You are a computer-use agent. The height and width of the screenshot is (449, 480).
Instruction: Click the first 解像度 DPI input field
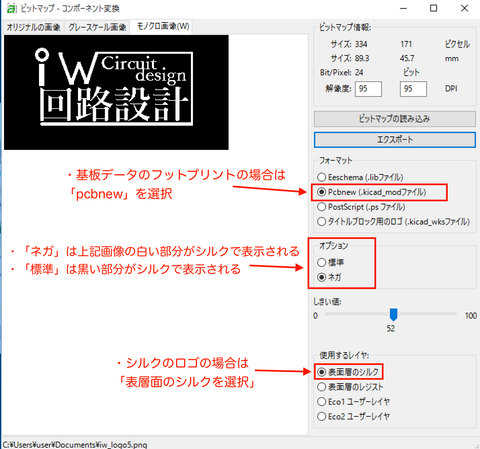click(x=368, y=89)
